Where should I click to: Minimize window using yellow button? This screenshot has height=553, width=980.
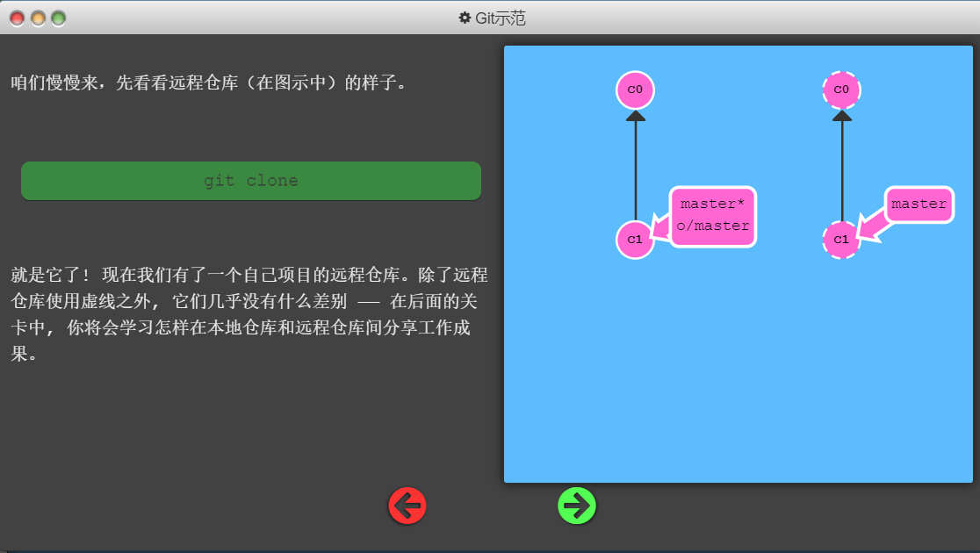[38, 18]
